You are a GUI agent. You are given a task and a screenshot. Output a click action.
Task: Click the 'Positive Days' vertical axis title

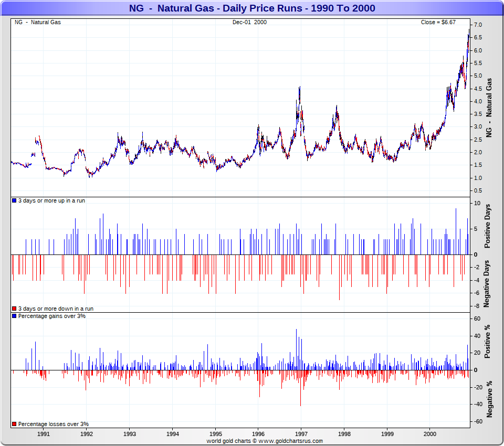pyautogui.click(x=487, y=226)
